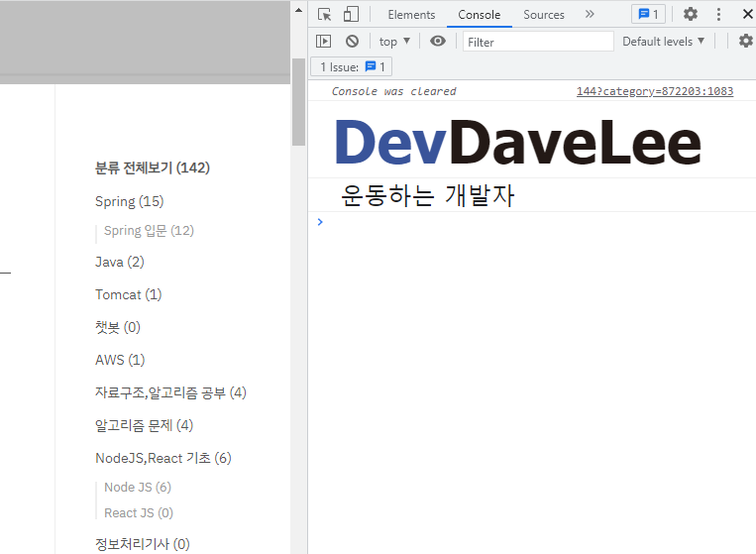Open the Default levels dropdown
756x554 pixels.
663,42
